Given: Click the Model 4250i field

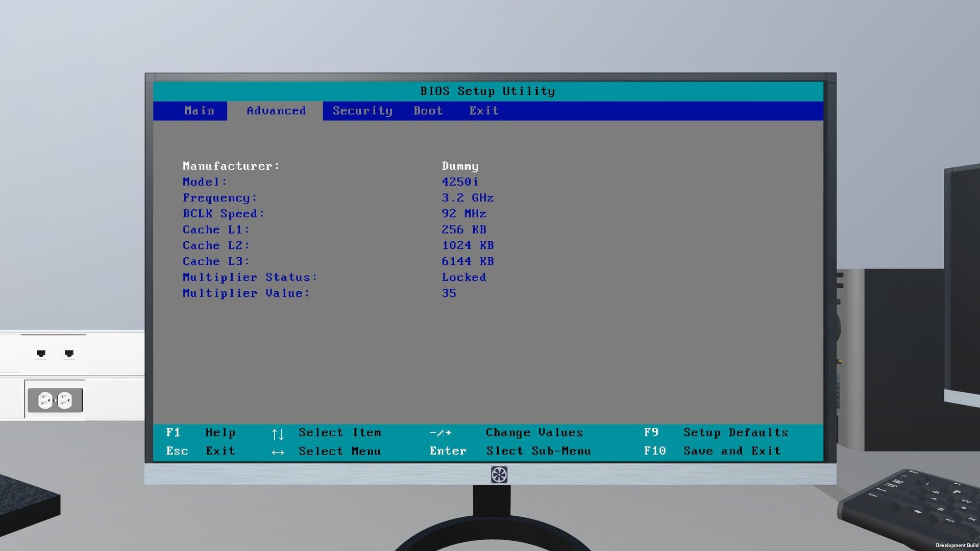Looking at the screenshot, I should [x=460, y=181].
